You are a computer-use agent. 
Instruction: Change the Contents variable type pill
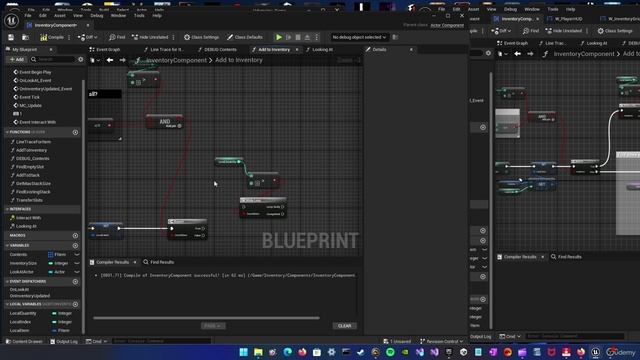tap(57, 254)
